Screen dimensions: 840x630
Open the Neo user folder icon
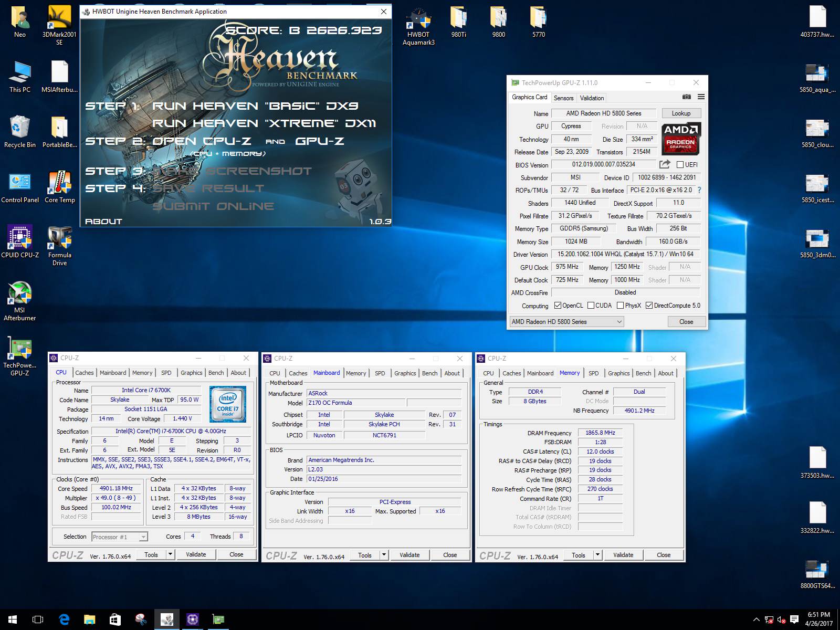click(20, 21)
